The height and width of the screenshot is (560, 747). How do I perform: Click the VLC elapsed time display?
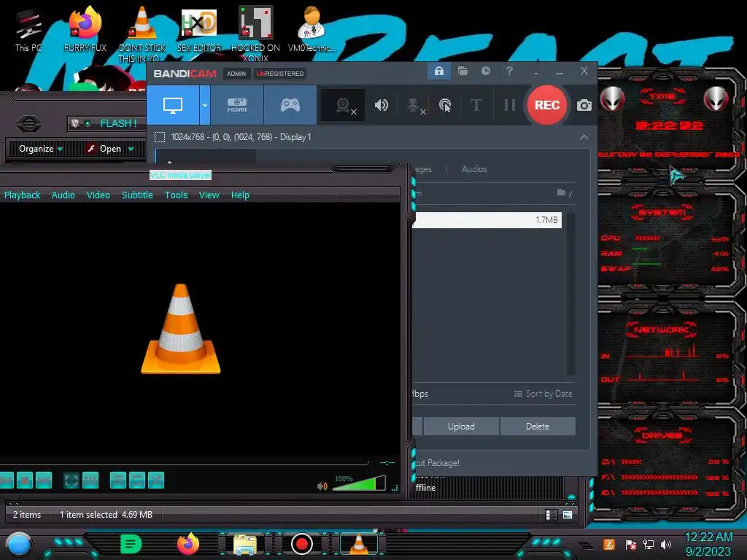tap(387, 462)
